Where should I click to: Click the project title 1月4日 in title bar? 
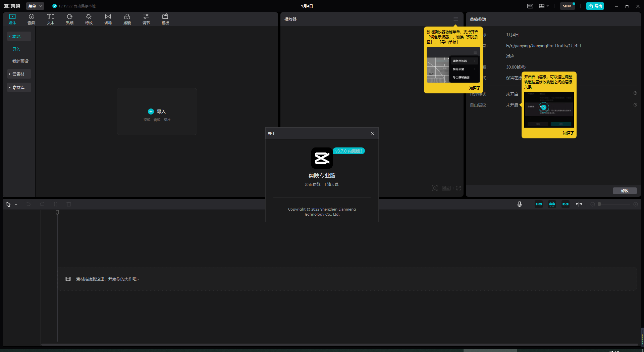[x=307, y=6]
